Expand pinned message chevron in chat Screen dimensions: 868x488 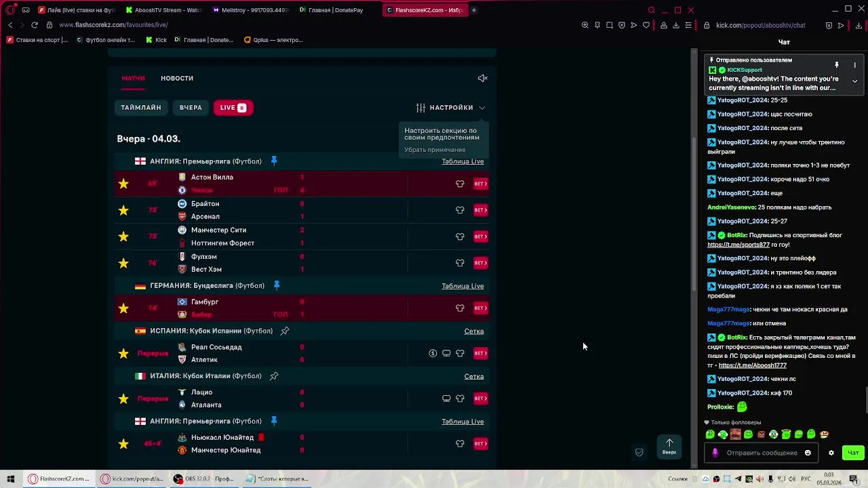(854, 81)
